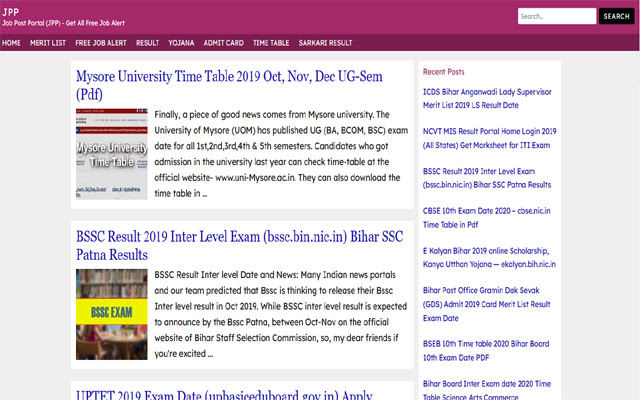Select the RESULT menu item
The image size is (640, 400).
pyautogui.click(x=147, y=43)
